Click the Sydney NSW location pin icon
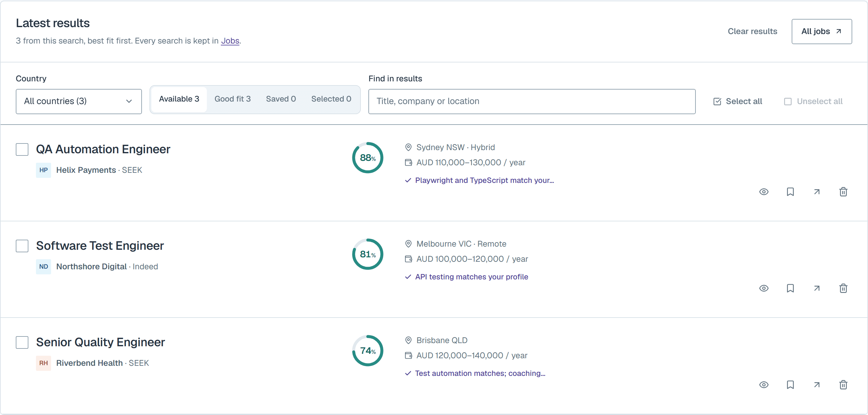 (x=408, y=147)
